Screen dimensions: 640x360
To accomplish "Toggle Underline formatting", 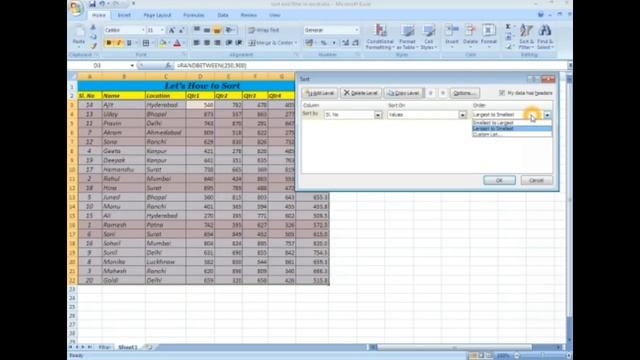I will pyautogui.click(x=129, y=43).
